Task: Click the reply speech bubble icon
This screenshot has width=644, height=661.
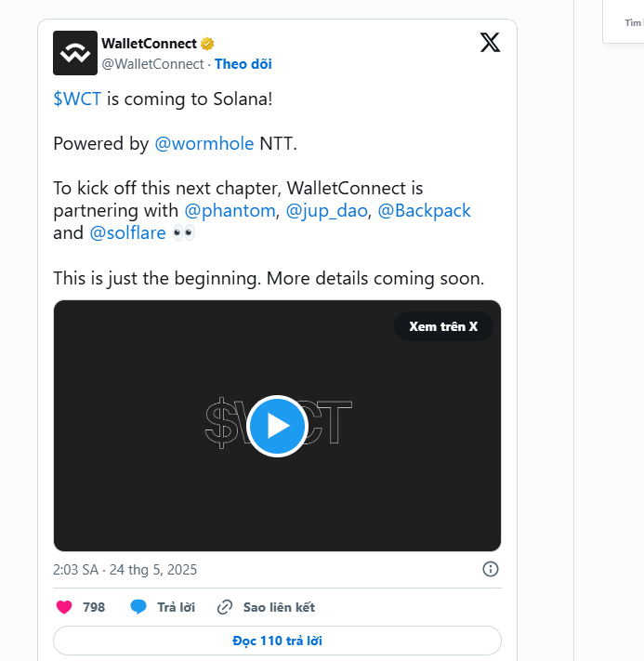Action: (x=138, y=607)
